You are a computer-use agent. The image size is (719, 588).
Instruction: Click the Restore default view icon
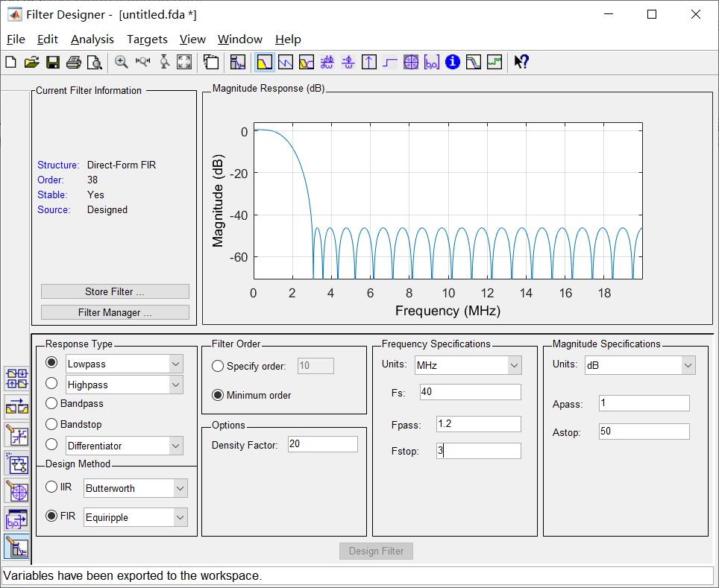pos(184,62)
